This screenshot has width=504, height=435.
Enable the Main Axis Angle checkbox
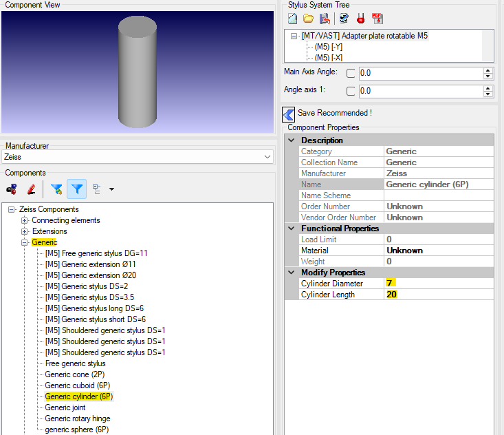pyautogui.click(x=351, y=73)
